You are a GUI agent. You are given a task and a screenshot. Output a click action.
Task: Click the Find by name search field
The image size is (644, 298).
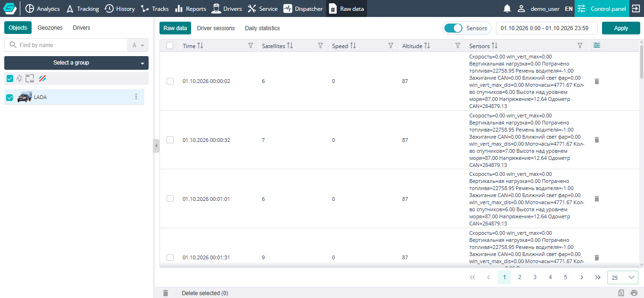click(x=66, y=45)
